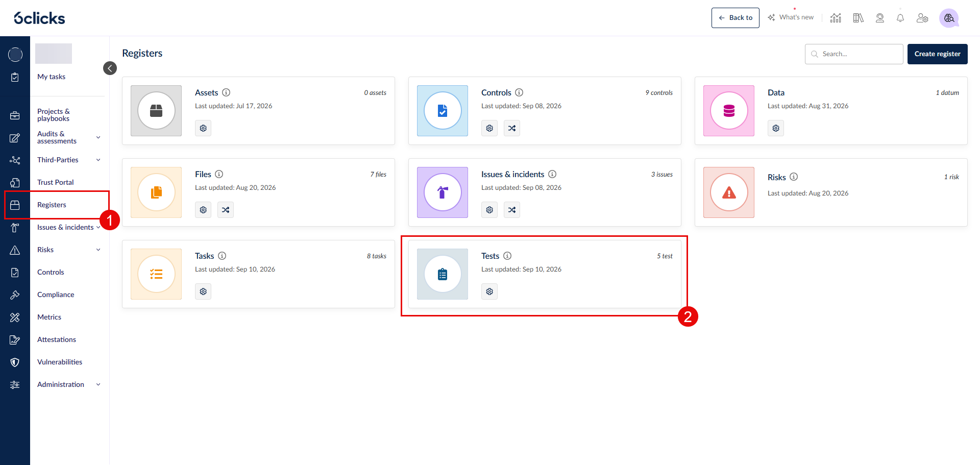
Task: Open the library books icon in header
Action: 858,18
